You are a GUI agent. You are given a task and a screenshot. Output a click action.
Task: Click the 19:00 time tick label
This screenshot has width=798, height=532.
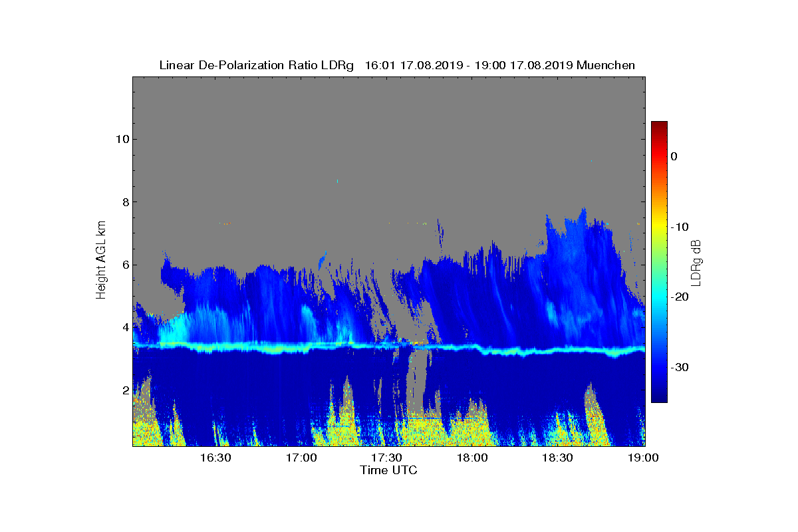pos(643,458)
